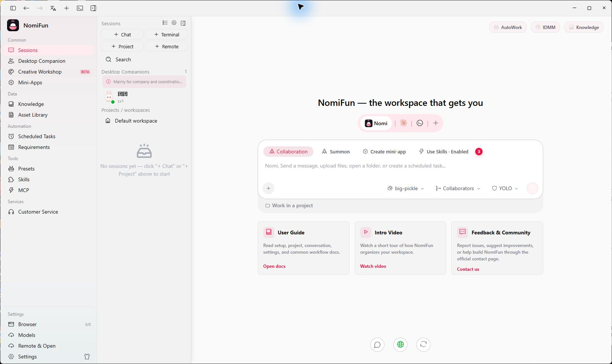Image resolution: width=612 pixels, height=364 pixels.
Task: Create a new Project
Action: [122, 46]
